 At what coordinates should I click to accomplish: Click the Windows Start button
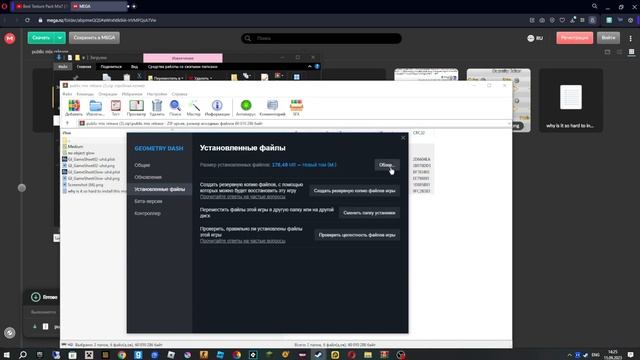pyautogui.click(x=7, y=354)
